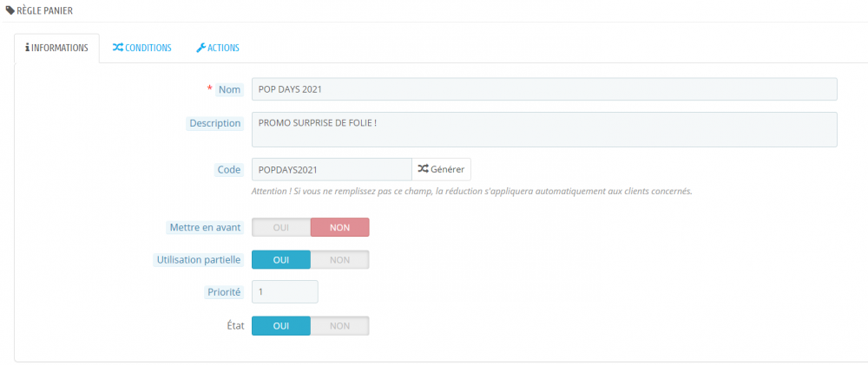
Task: Click the Générer button
Action: (x=441, y=169)
